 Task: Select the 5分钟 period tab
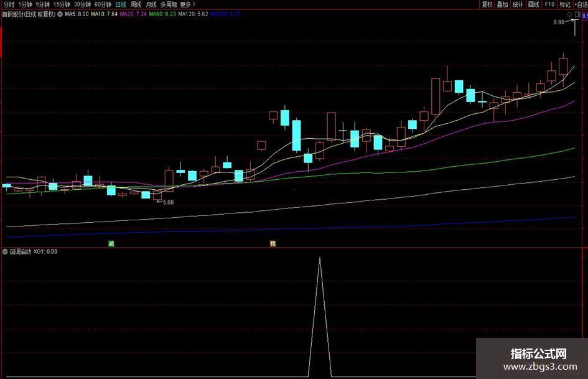(43, 4)
